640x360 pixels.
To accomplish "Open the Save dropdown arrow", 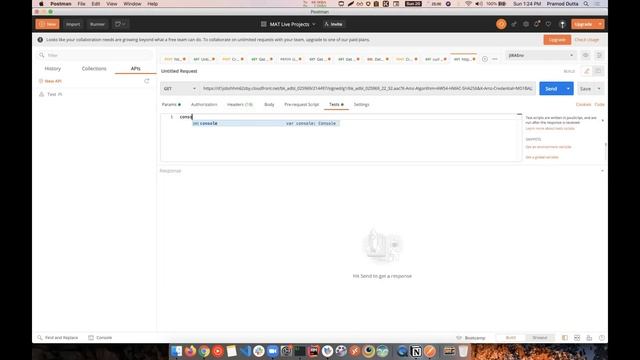I will (x=599, y=89).
